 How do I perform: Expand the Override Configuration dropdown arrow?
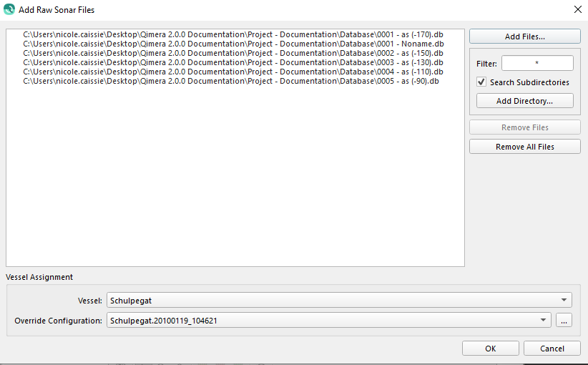543,321
